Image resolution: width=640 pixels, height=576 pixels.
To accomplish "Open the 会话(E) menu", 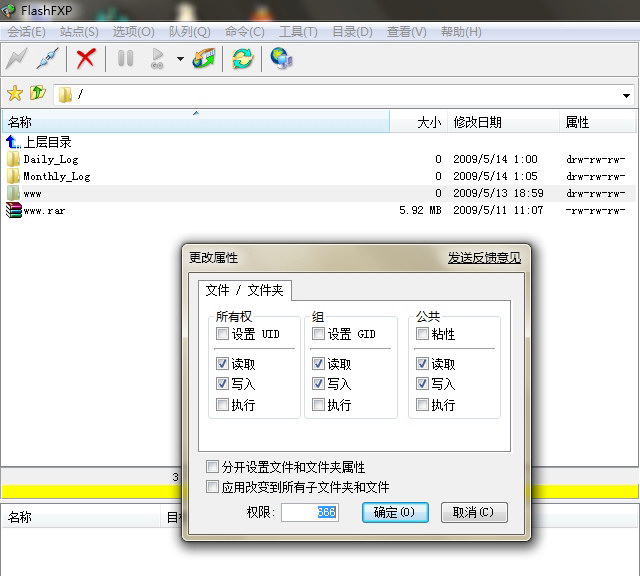I will [26, 32].
